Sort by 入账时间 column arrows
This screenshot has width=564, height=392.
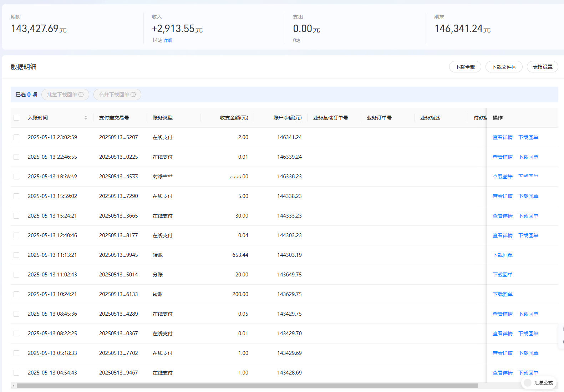86,118
